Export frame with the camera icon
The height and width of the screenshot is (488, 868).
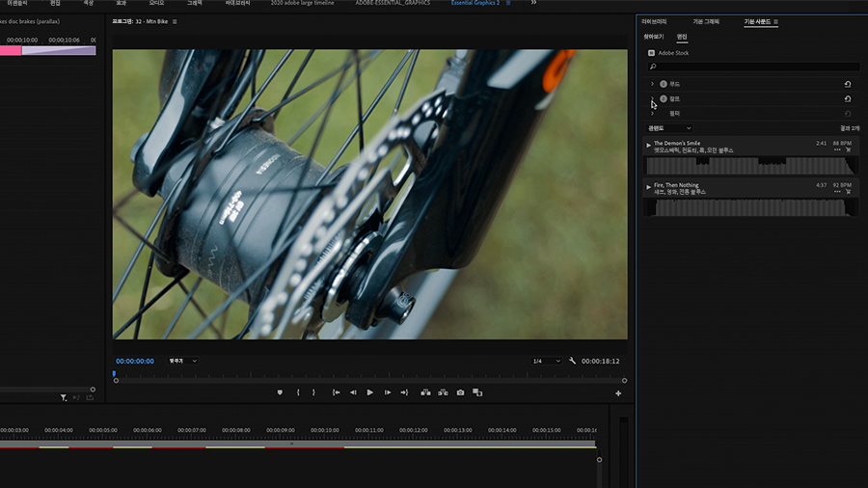point(460,393)
